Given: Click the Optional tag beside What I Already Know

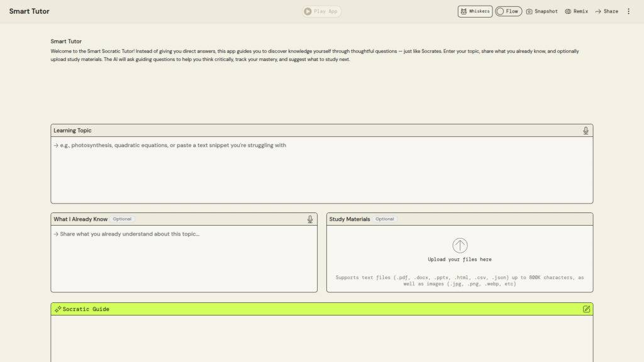Looking at the screenshot, I should click(122, 219).
